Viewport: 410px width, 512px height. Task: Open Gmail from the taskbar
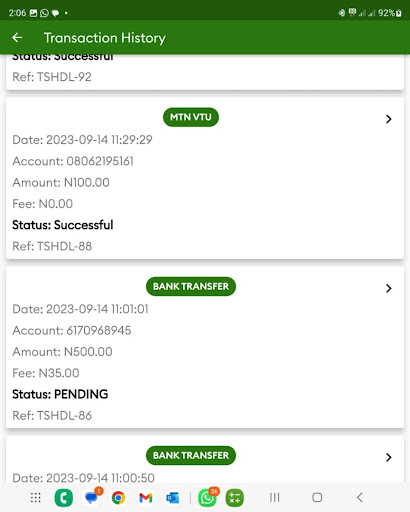coord(146,498)
